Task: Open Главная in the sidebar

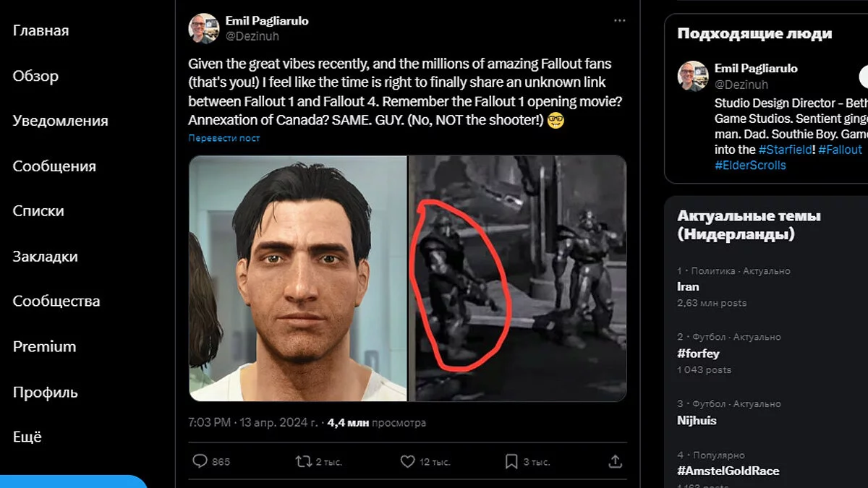Action: (x=41, y=30)
